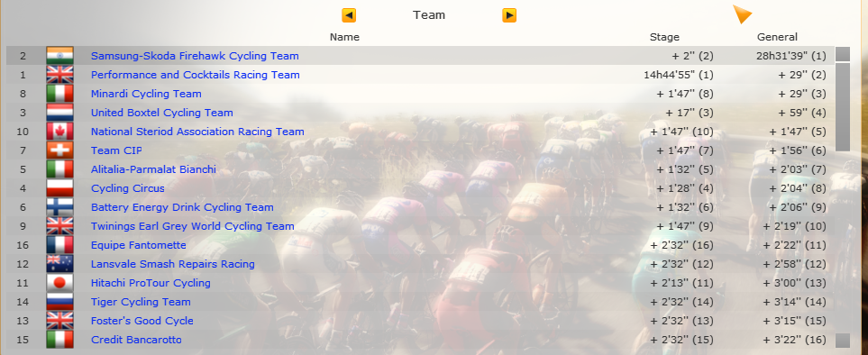The height and width of the screenshot is (355, 868).
Task: Click the right arrow beside Team
Action: [509, 15]
